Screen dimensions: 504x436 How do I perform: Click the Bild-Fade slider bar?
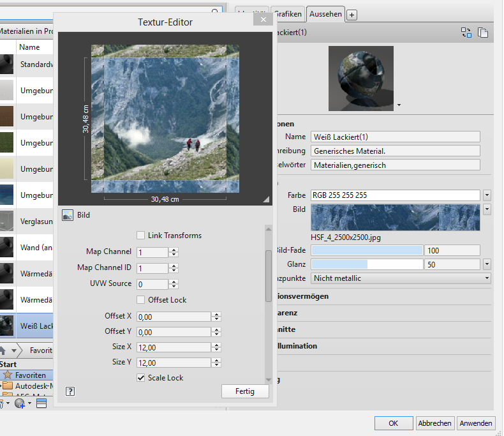(367, 250)
